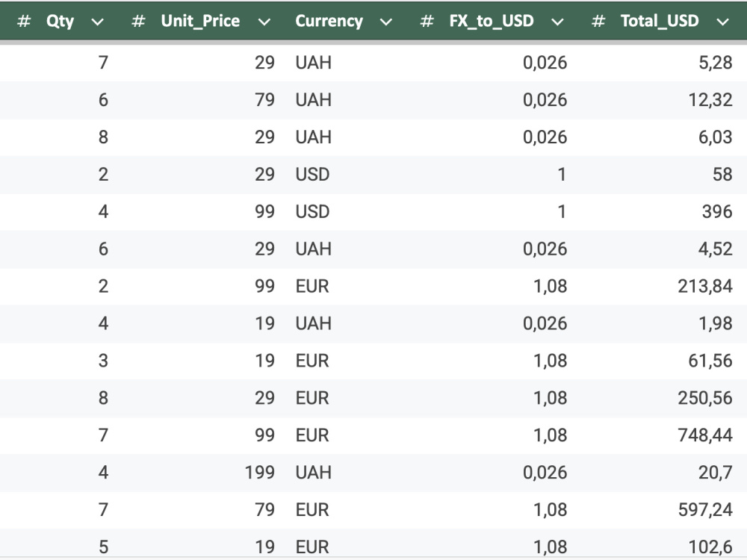Select the Total_USD column header label

[660, 21]
